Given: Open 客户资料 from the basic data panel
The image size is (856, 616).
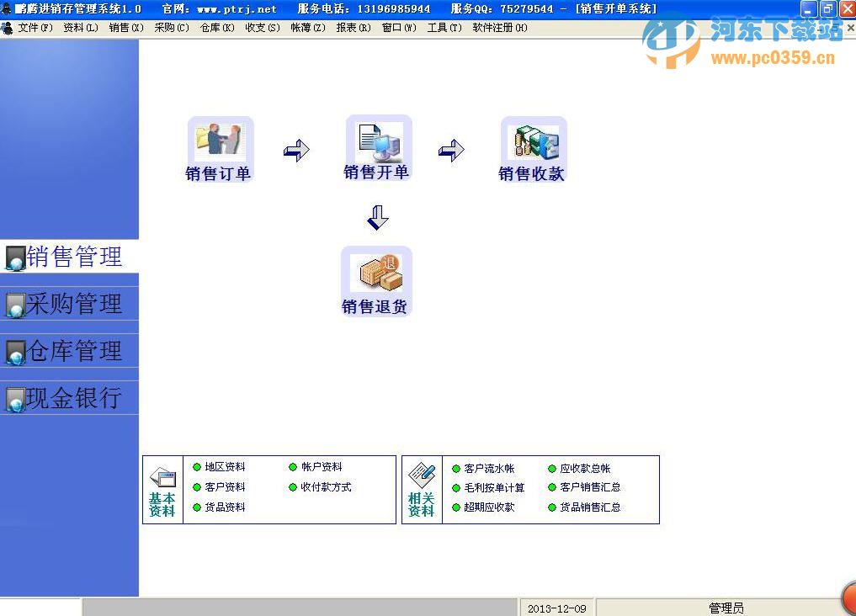Looking at the screenshot, I should click(224, 486).
